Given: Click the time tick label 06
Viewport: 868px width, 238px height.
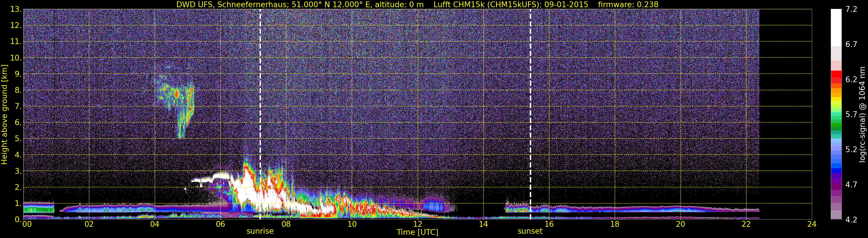Looking at the screenshot, I should click(x=220, y=224).
